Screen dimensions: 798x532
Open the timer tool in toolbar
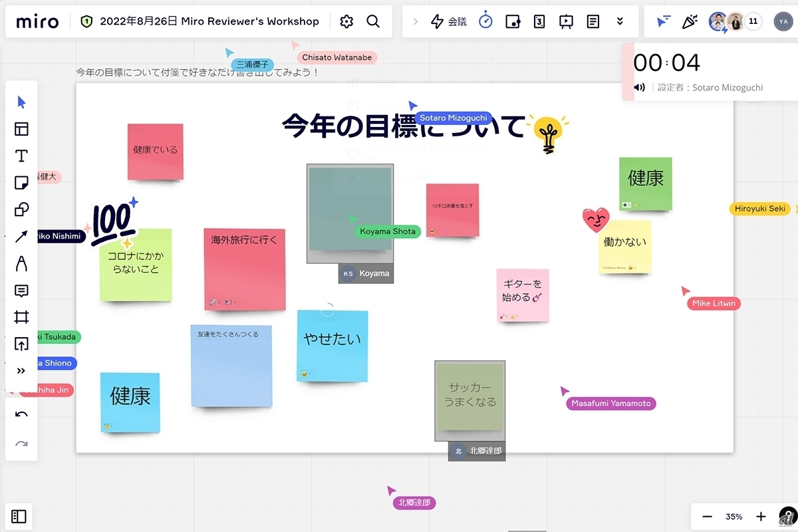click(486, 21)
